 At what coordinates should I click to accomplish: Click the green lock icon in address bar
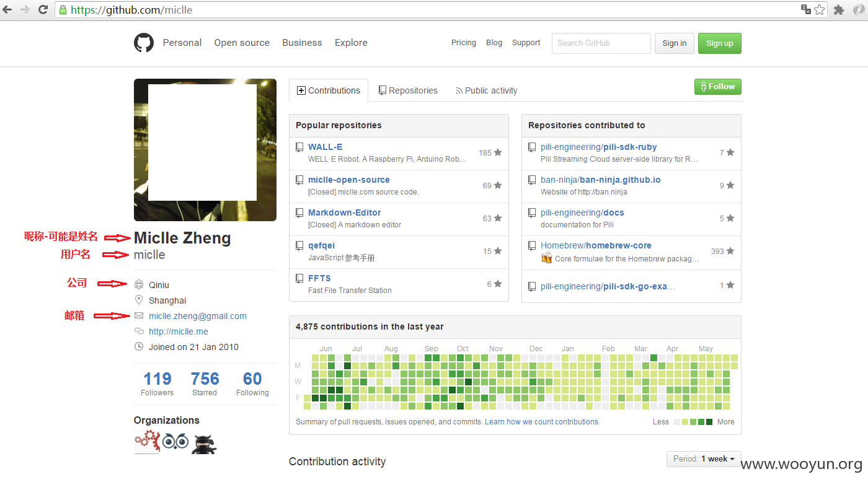pyautogui.click(x=63, y=10)
